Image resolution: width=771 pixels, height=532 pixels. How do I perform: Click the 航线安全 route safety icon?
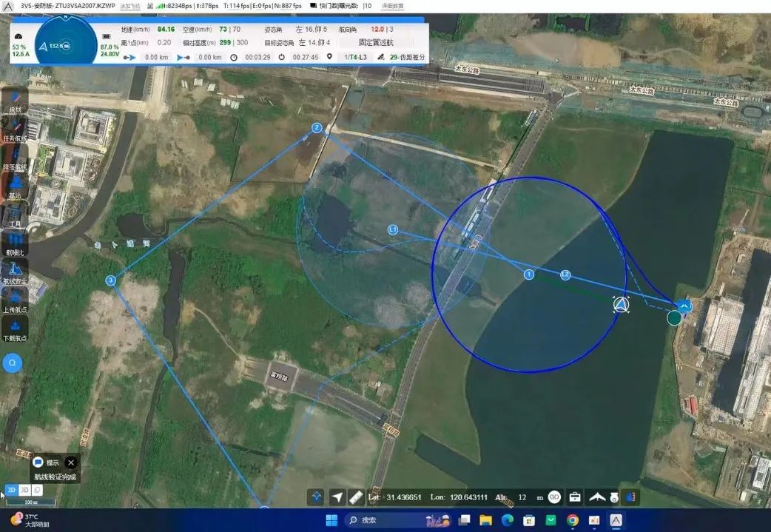tap(15, 271)
